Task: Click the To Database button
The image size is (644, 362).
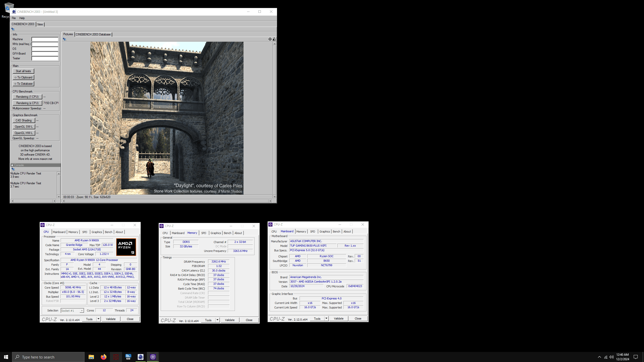Action: 23,84
